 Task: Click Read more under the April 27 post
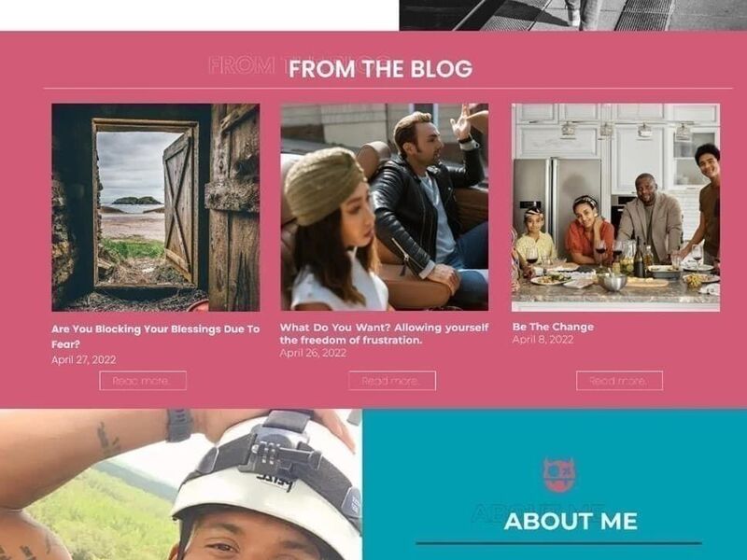pos(143,381)
